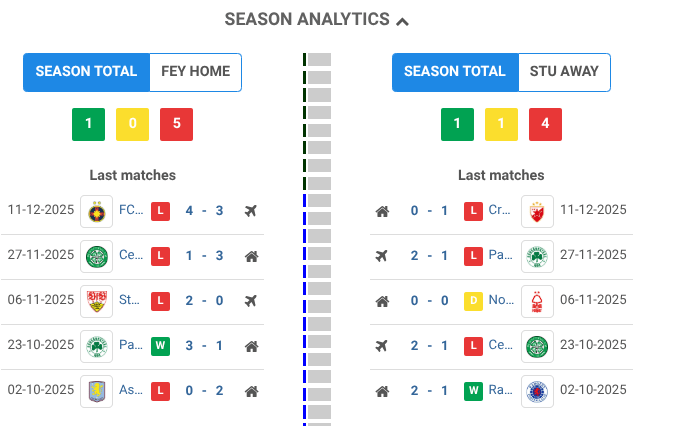
Task: Select right Season Total tab
Action: tap(455, 72)
